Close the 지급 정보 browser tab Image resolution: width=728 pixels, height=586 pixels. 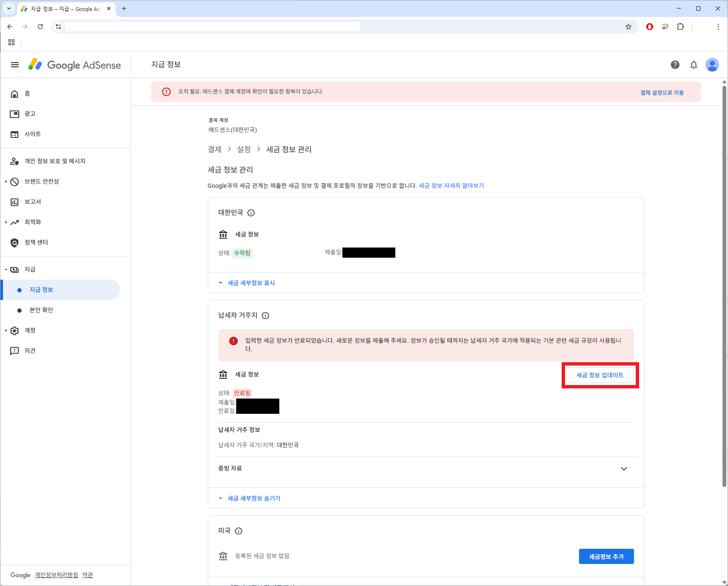click(109, 8)
